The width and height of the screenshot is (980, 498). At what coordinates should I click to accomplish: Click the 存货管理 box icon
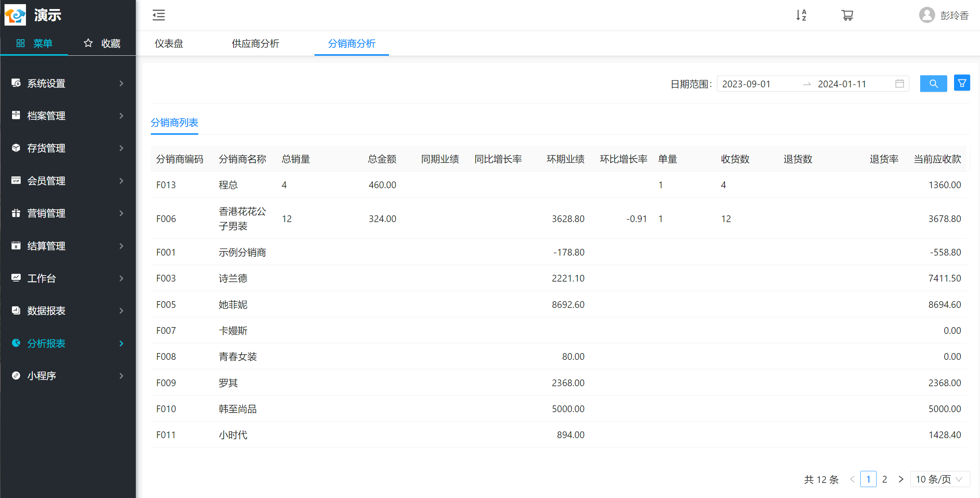coord(16,148)
